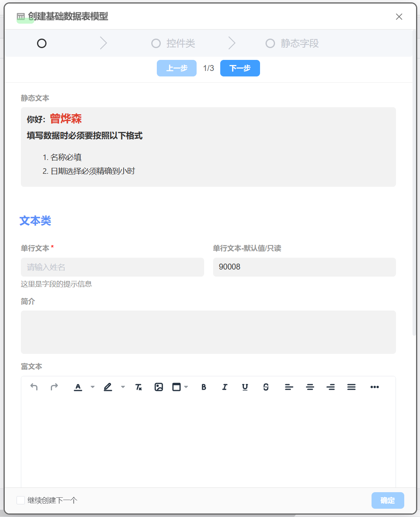Viewport: 420px width, 517px height.
Task: Open the highlight color dropdown arrow
Action: pos(123,387)
